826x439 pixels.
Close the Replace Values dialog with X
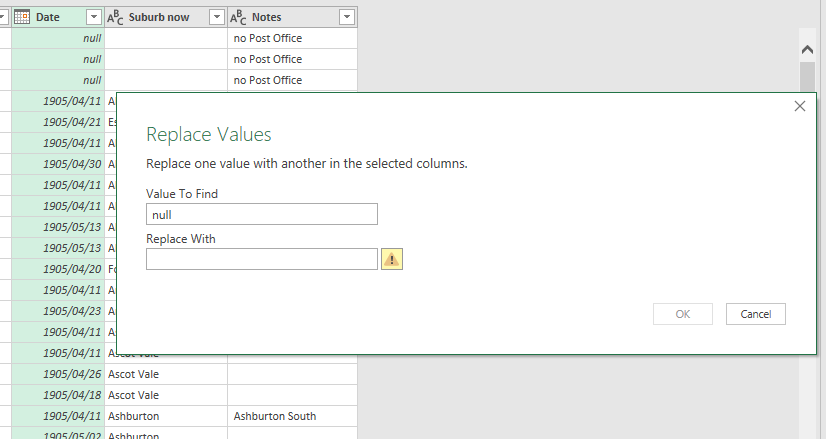tap(800, 106)
